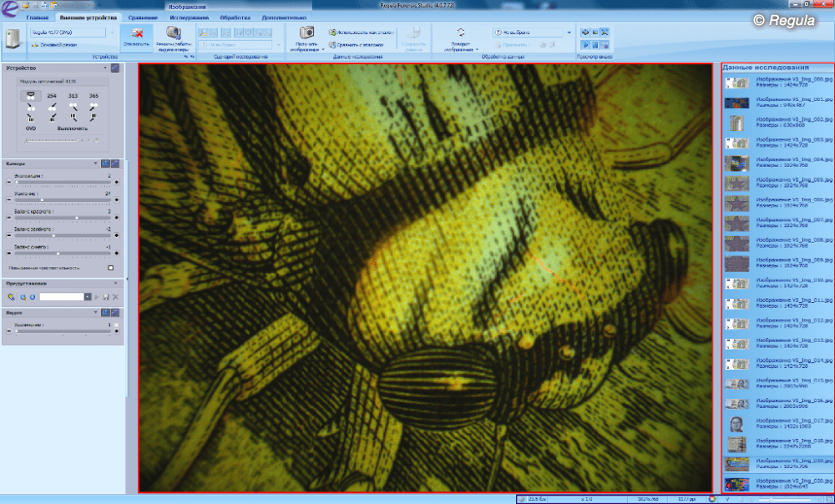835x504 pixels.
Task: Click first video view icon in top row
Action: point(584,32)
